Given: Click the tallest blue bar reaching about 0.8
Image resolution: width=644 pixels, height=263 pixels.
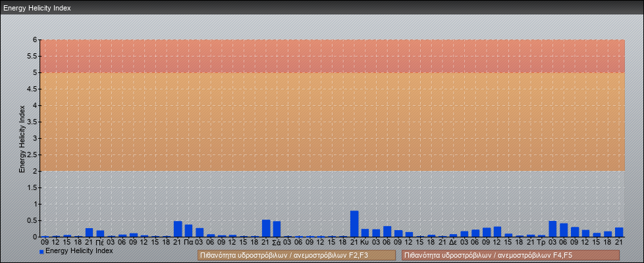Looking at the screenshot, I should pyautogui.click(x=354, y=224).
